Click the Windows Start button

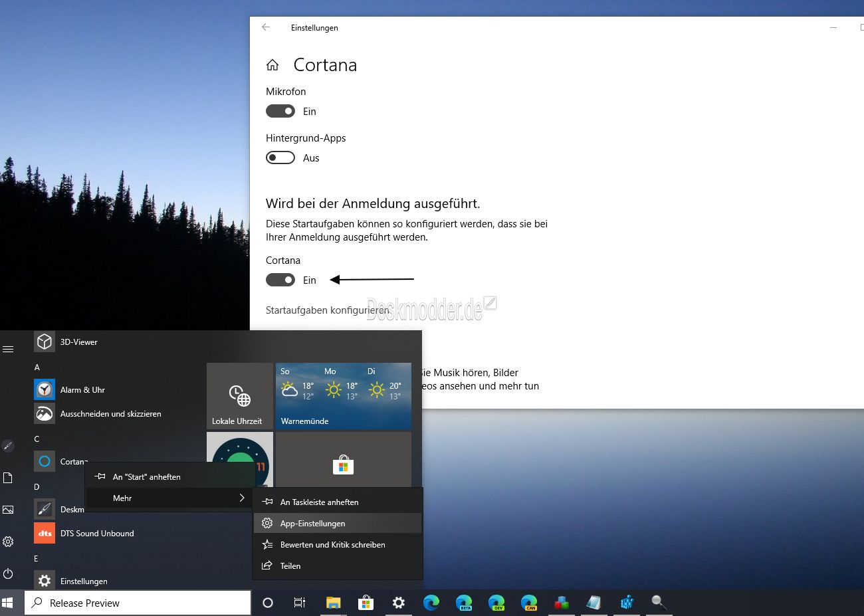8,603
